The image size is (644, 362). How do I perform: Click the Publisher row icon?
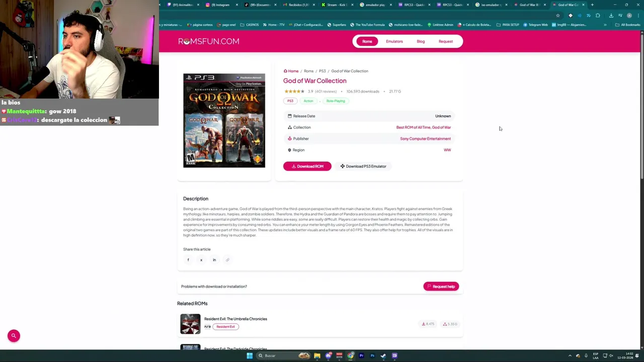click(x=289, y=139)
